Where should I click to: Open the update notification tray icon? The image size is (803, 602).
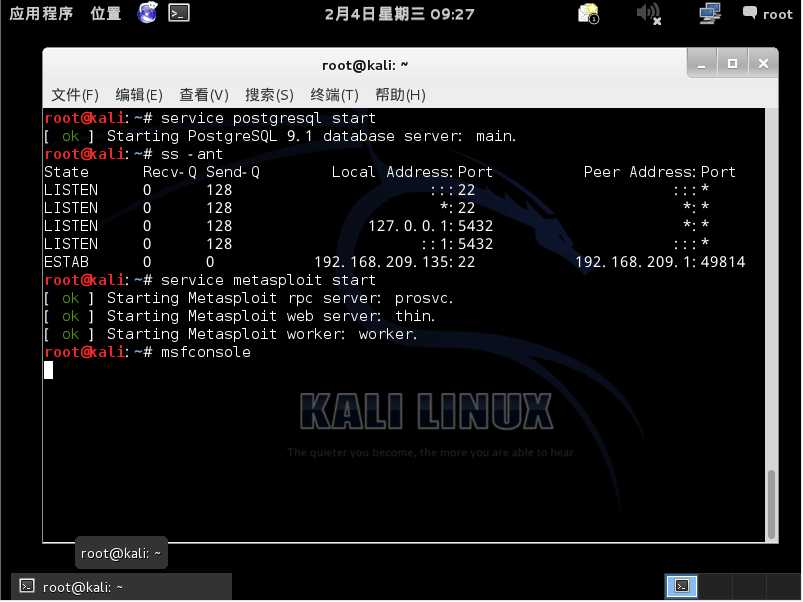point(588,14)
